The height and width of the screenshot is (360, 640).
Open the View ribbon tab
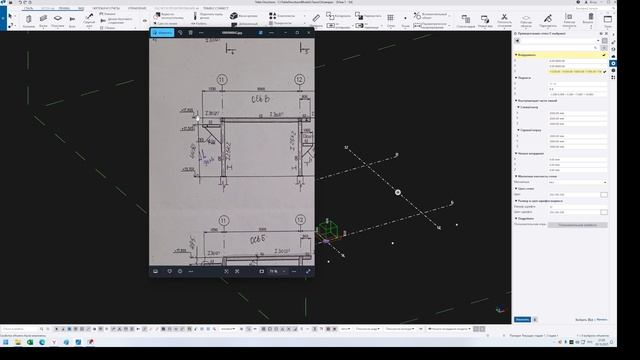[81, 8]
